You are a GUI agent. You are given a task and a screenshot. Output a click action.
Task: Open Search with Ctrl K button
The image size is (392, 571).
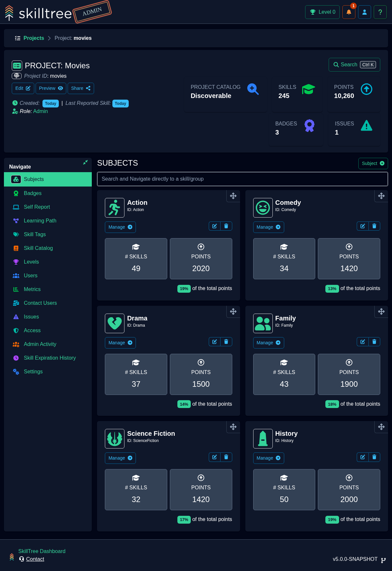pos(354,65)
